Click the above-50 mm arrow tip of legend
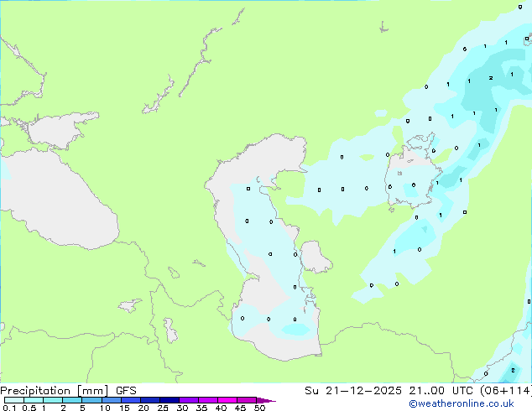The height and width of the screenshot is (411, 532). pyautogui.click(x=266, y=400)
